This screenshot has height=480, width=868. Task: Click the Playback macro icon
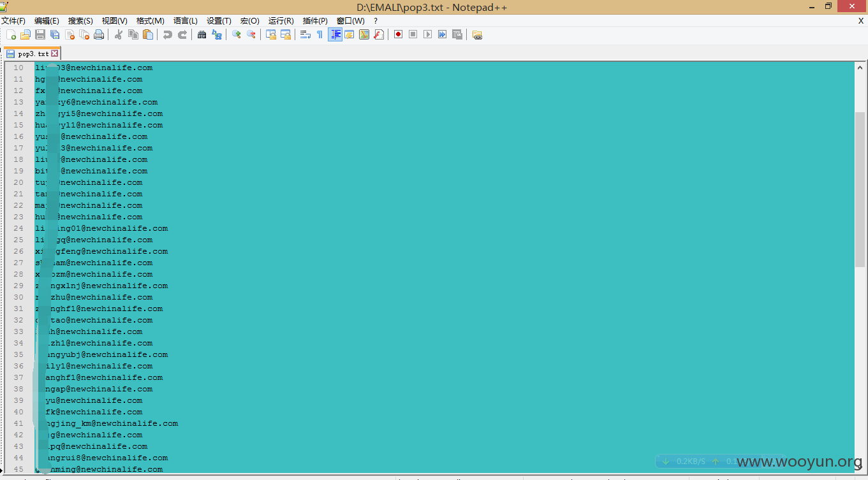tap(427, 34)
